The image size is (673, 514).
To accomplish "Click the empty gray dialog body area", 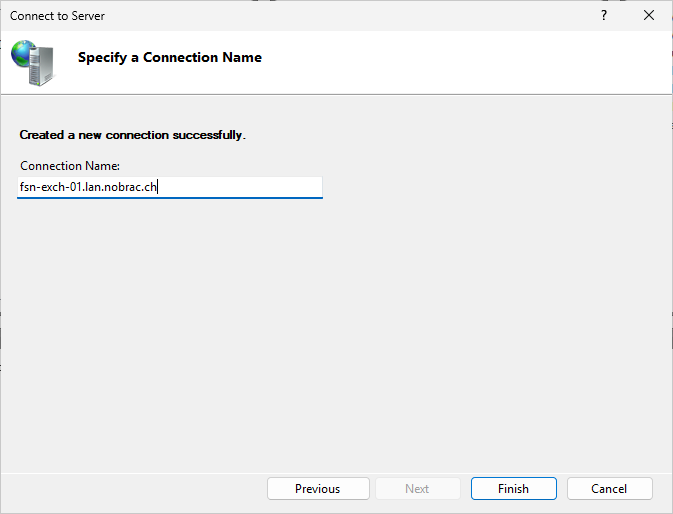I will 336,335.
